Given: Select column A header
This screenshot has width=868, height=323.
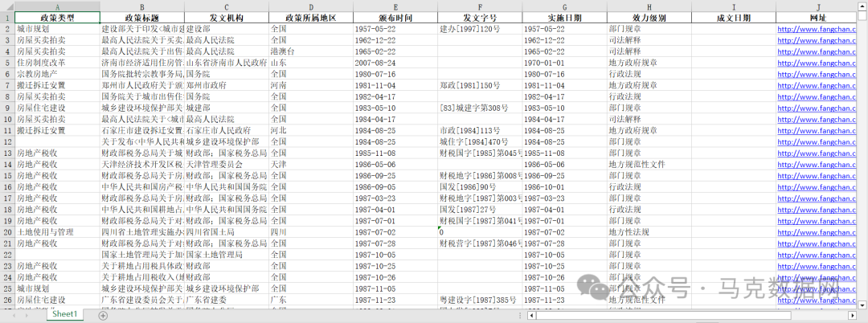Looking at the screenshot, I should (x=58, y=6).
